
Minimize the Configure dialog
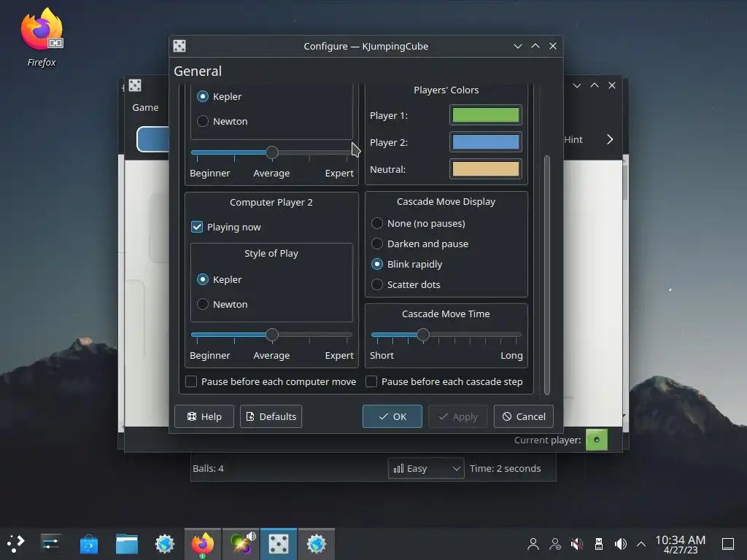pyautogui.click(x=518, y=46)
